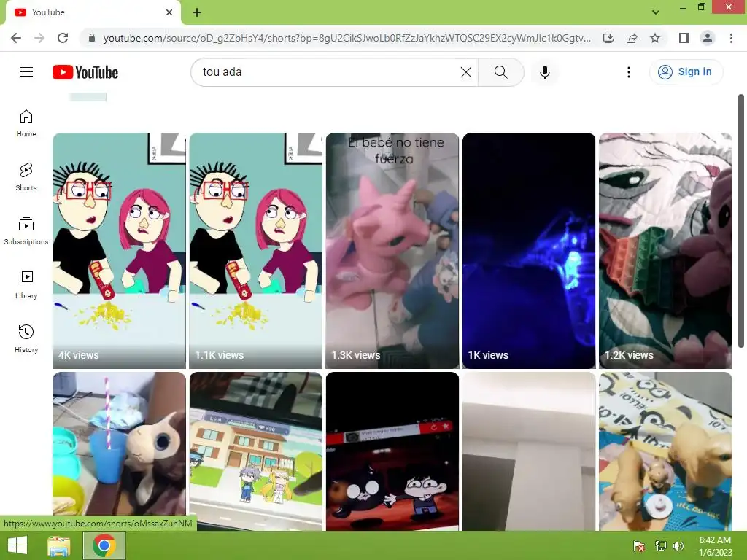Open the short showing a cartoon house game
The width and height of the screenshot is (747, 560).
pyautogui.click(x=256, y=451)
